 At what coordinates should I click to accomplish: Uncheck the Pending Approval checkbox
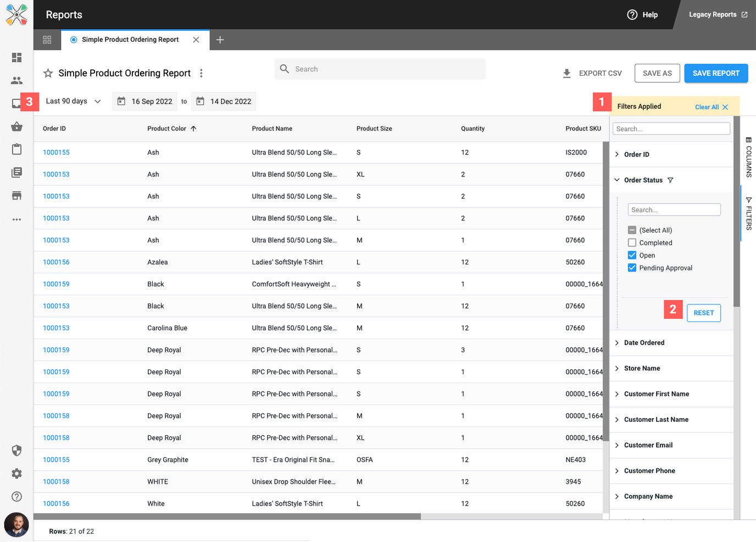click(632, 268)
